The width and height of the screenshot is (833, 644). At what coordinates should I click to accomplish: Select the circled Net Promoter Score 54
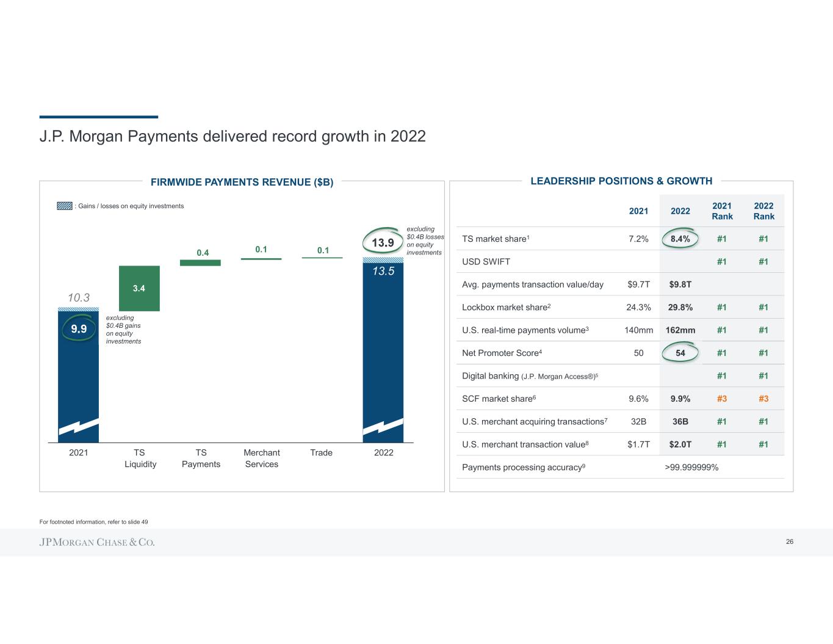tap(680, 353)
